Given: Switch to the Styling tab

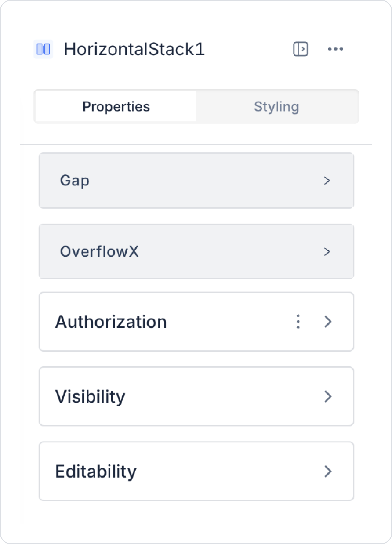Looking at the screenshot, I should [x=276, y=106].
